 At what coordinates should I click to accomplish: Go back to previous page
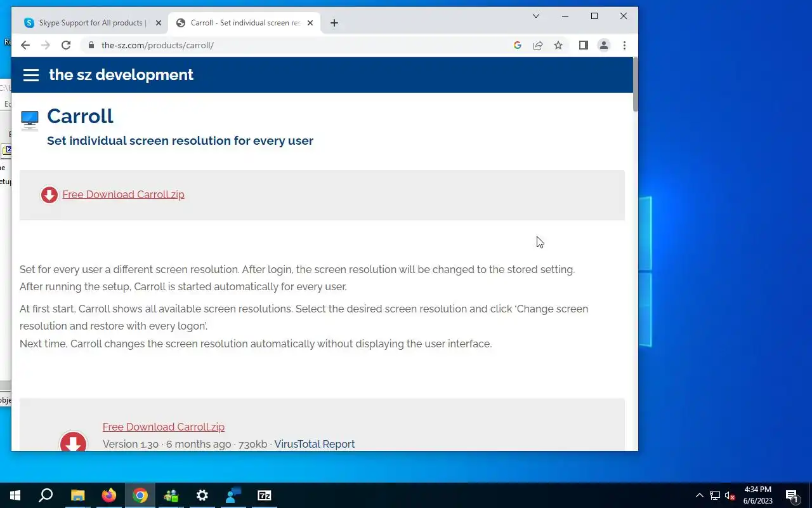(25, 45)
